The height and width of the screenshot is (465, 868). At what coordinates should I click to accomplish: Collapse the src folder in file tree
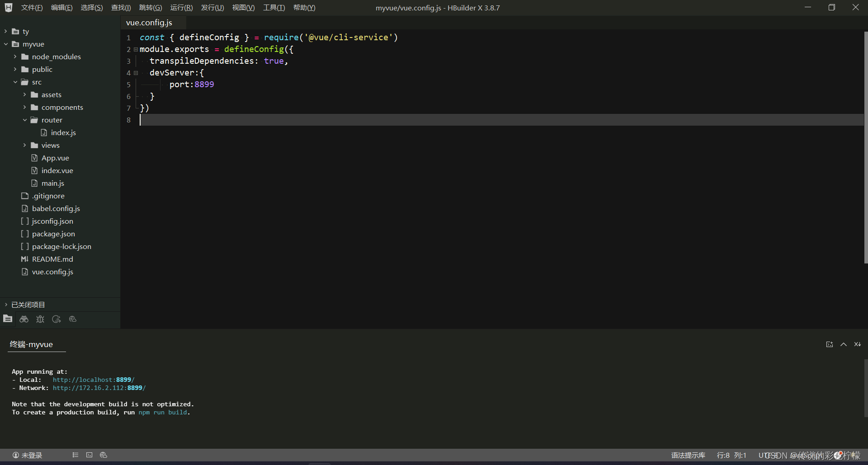[x=15, y=82]
